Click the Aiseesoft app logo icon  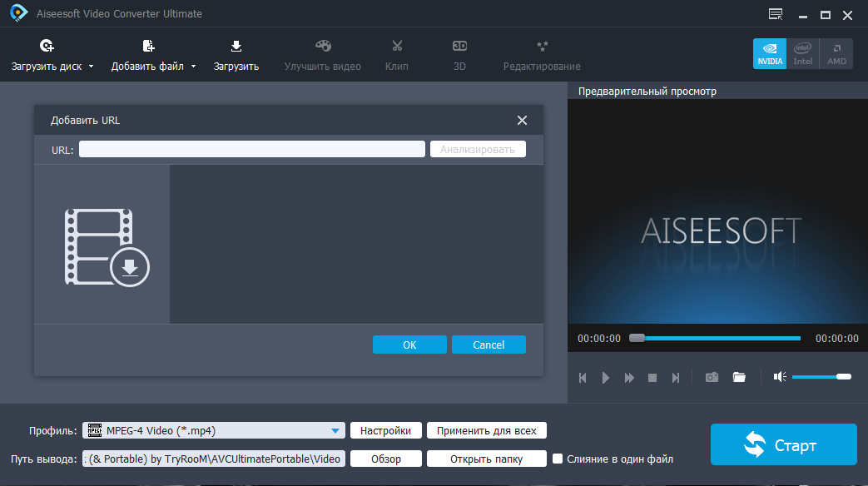pos(18,13)
